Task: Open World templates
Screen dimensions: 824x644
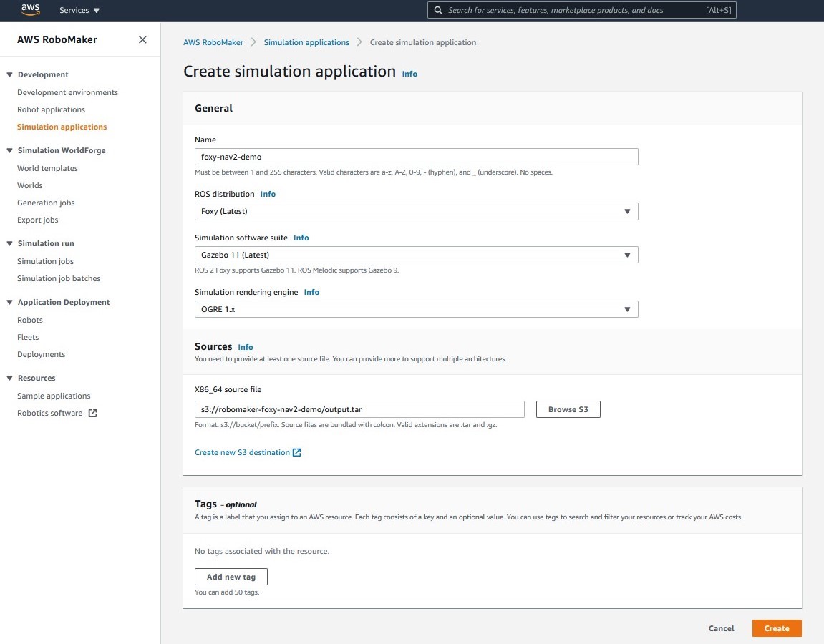Action: tap(47, 168)
